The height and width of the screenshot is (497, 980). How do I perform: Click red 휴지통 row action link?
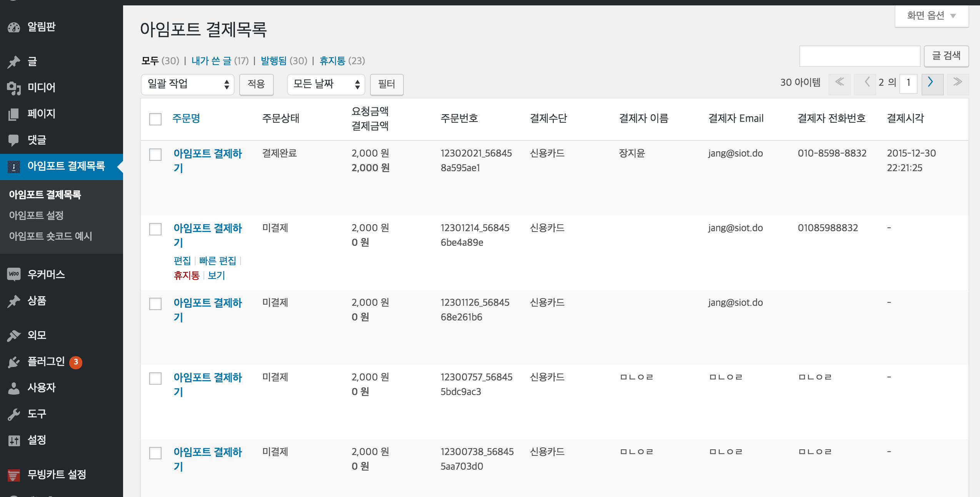pyautogui.click(x=187, y=275)
